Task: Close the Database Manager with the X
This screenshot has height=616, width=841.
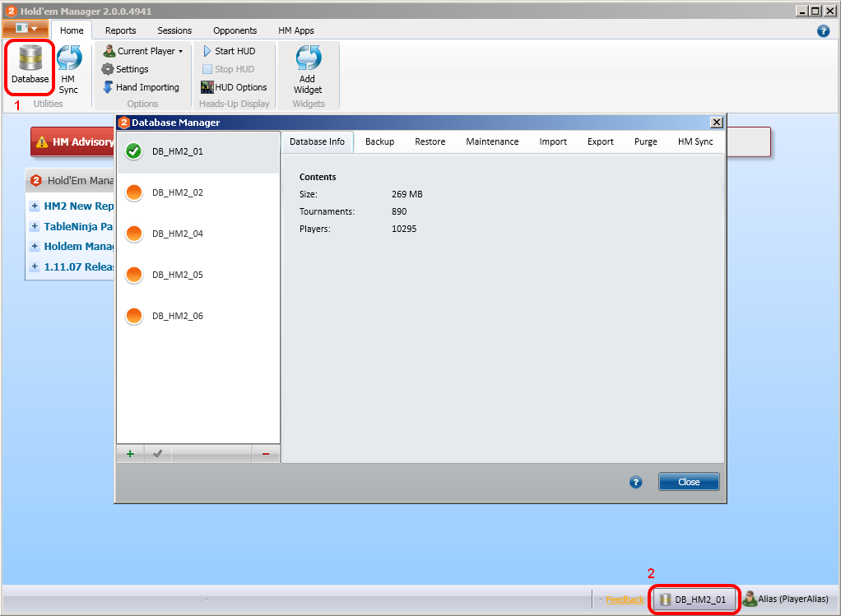Action: click(x=717, y=123)
